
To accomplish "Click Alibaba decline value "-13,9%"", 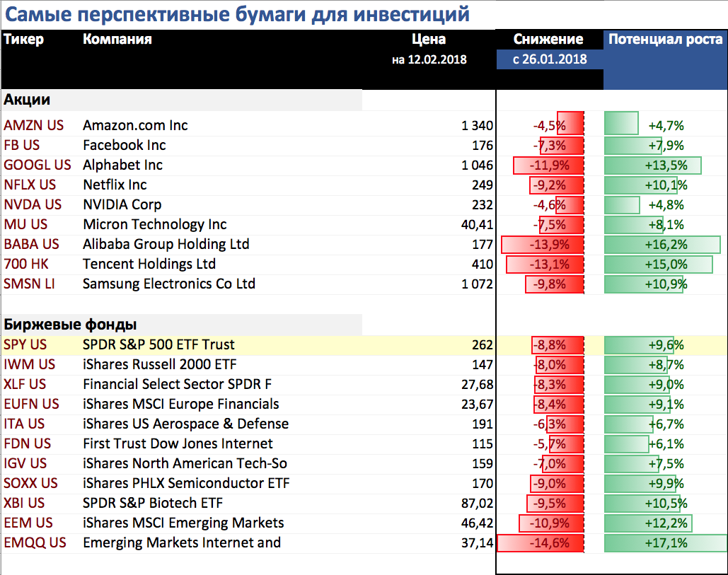I will [549, 245].
